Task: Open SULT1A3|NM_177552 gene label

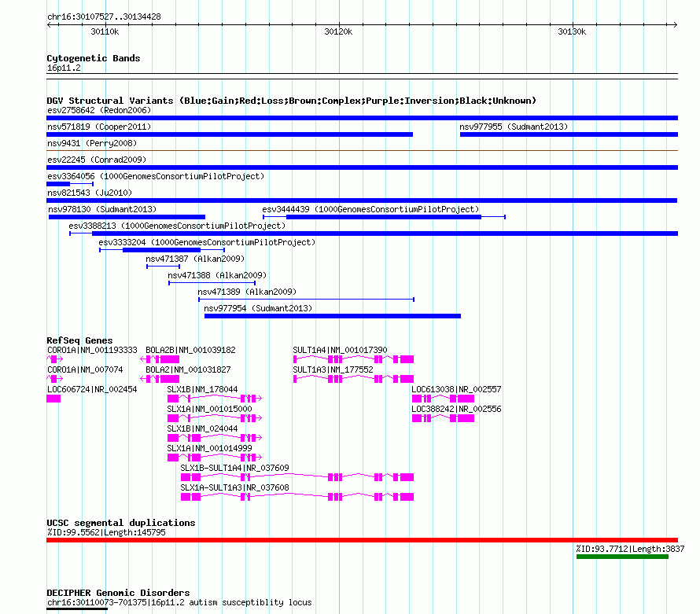Action: (333, 370)
